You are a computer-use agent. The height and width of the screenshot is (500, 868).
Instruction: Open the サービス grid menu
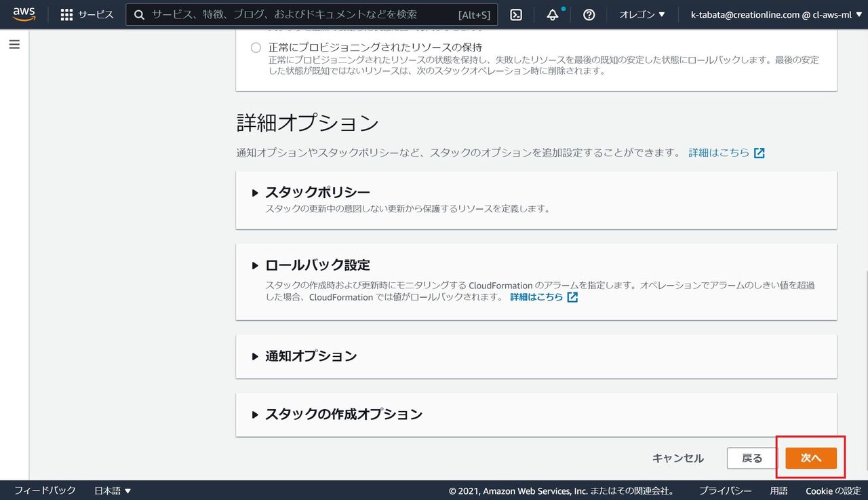[x=87, y=14]
